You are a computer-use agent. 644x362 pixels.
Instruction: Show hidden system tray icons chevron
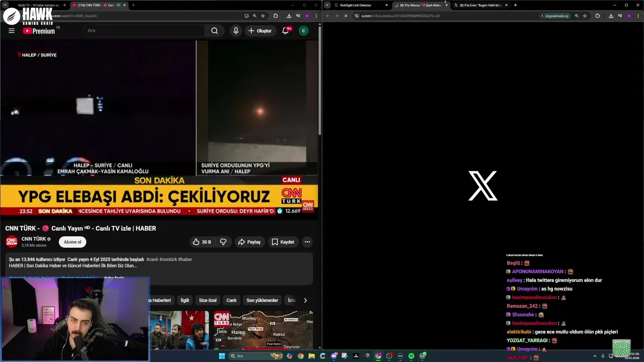pyautogui.click(x=595, y=356)
